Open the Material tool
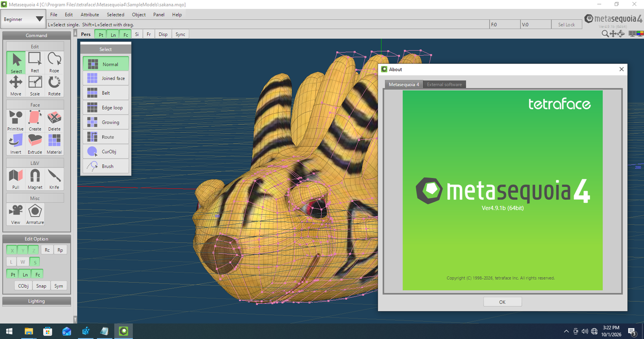This screenshot has height=339, width=644. tap(54, 144)
